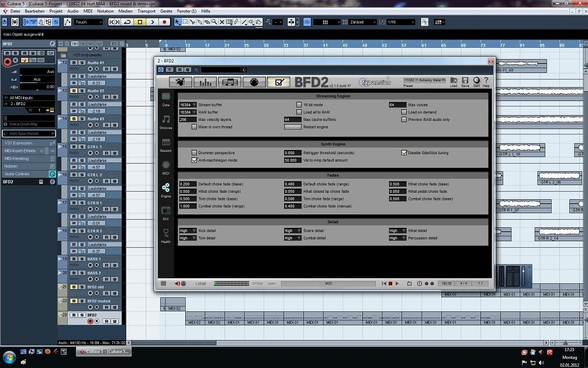Click the Cubase stop button in toolbar
Viewport: 588px width, 368px height.
click(x=140, y=22)
